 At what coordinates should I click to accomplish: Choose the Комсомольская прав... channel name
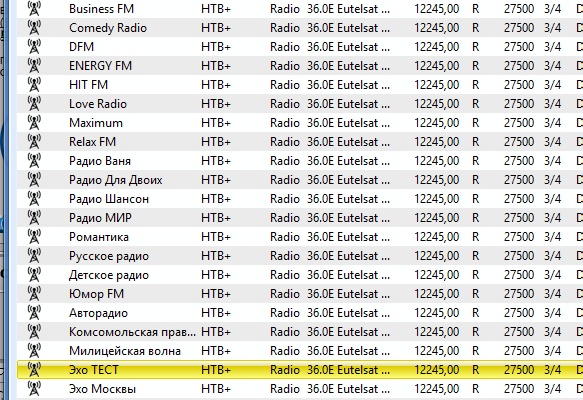pyautogui.click(x=132, y=332)
